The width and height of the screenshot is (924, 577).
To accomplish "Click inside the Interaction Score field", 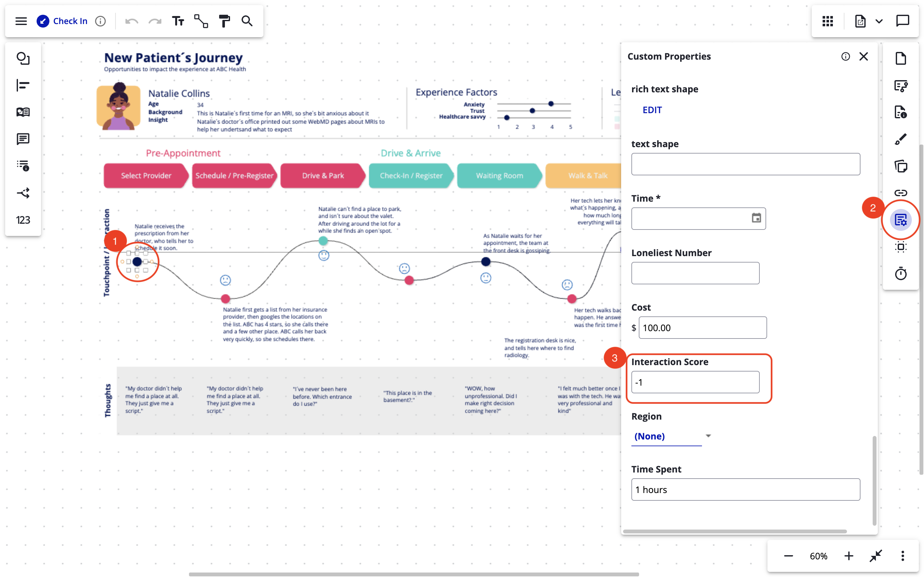I will [x=695, y=382].
